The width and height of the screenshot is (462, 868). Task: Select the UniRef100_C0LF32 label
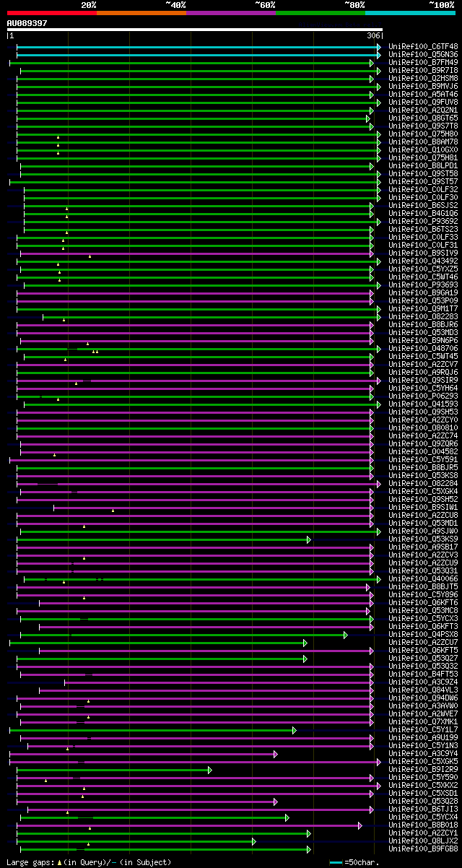(423, 189)
